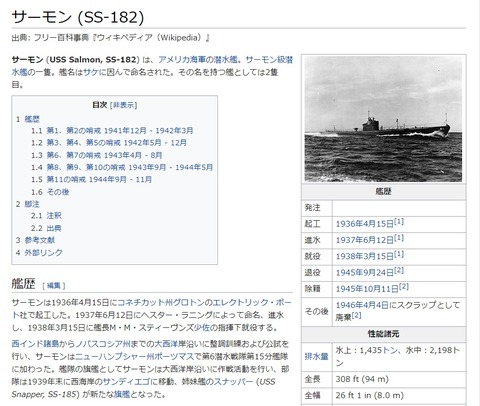This screenshot has width=480, height=406.
Task: Follow footnote [1] beside 就役 date
Action: tap(399, 254)
